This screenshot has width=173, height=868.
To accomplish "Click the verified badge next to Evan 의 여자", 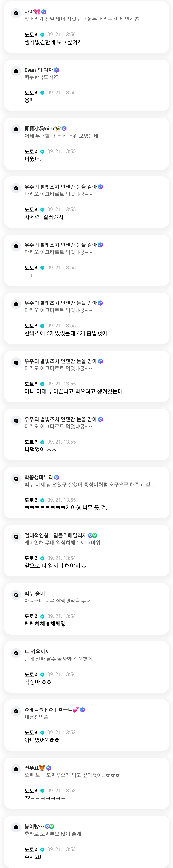I will (x=57, y=70).
